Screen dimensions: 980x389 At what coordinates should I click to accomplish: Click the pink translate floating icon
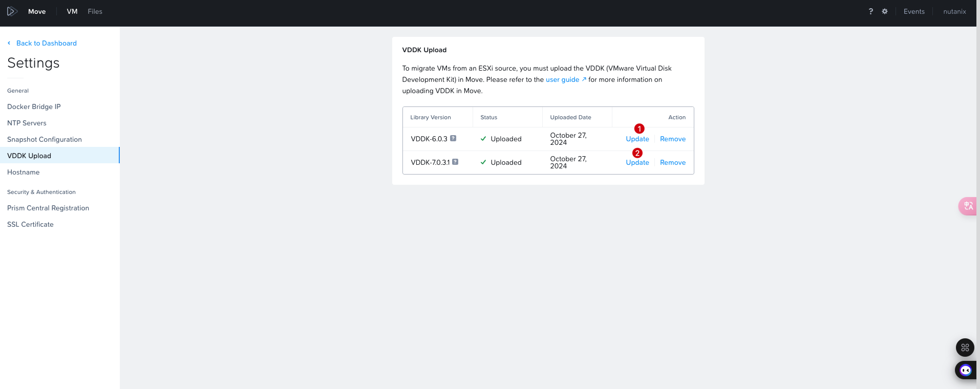click(x=968, y=206)
